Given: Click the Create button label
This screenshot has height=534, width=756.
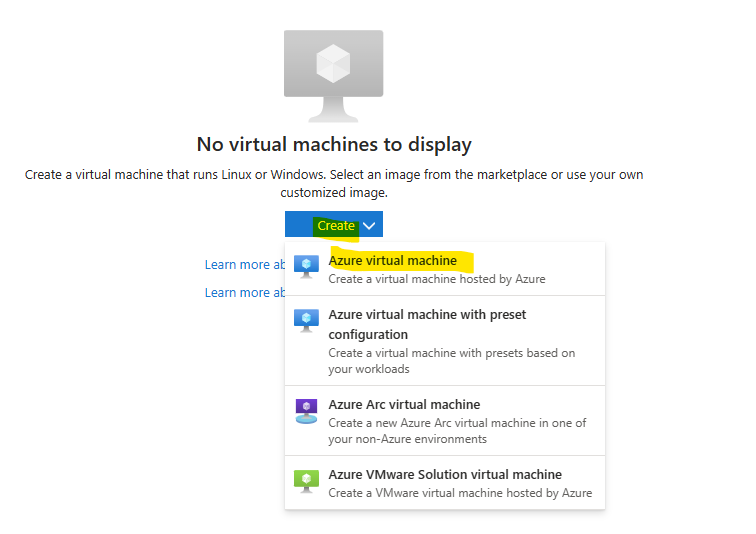Looking at the screenshot, I should click(336, 226).
